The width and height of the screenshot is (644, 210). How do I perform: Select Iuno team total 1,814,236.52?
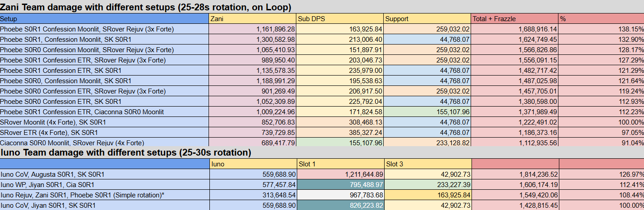(x=514, y=174)
